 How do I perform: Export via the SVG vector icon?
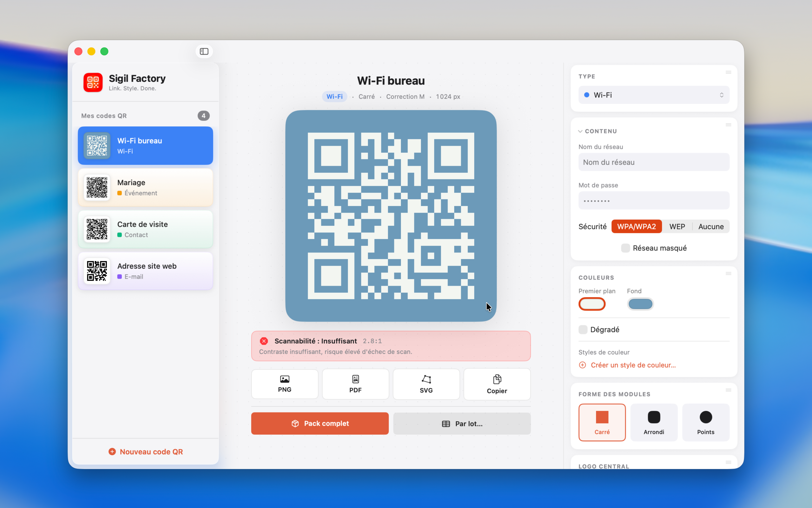coord(426,379)
